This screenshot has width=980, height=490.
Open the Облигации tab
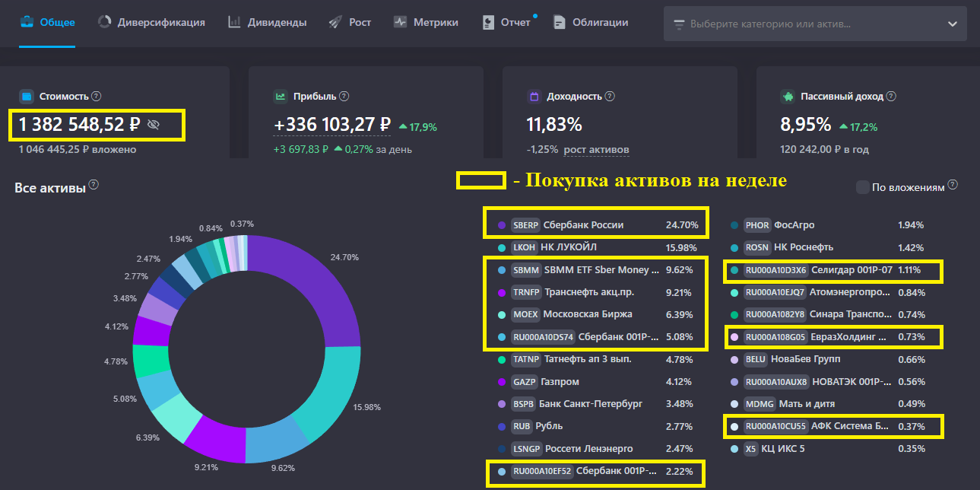(x=591, y=23)
